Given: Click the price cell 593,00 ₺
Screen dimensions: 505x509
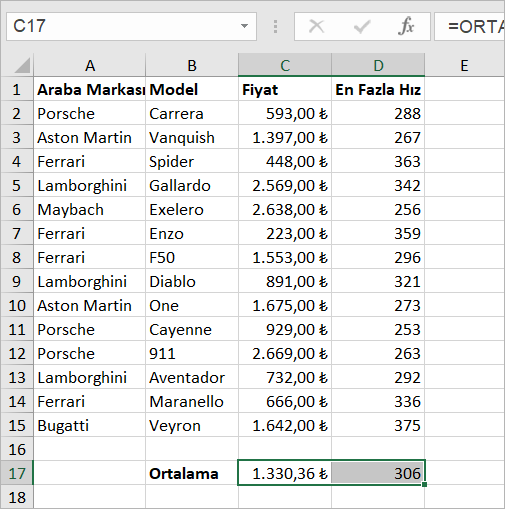Looking at the screenshot, I should tap(285, 113).
